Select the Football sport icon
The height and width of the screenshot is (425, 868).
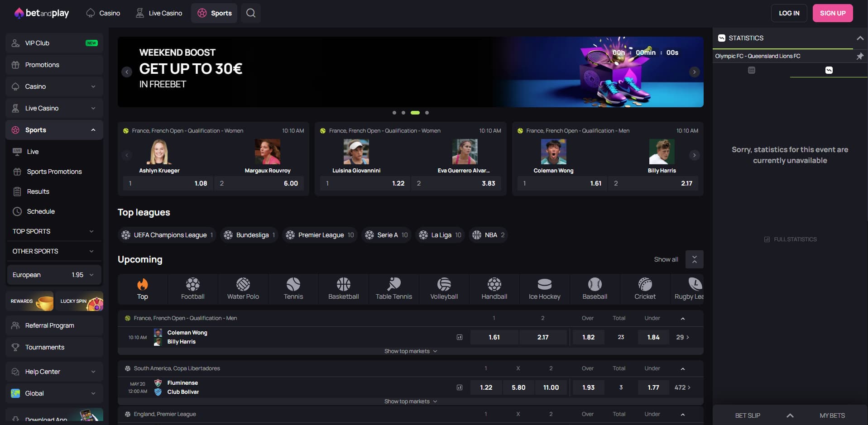click(x=192, y=289)
